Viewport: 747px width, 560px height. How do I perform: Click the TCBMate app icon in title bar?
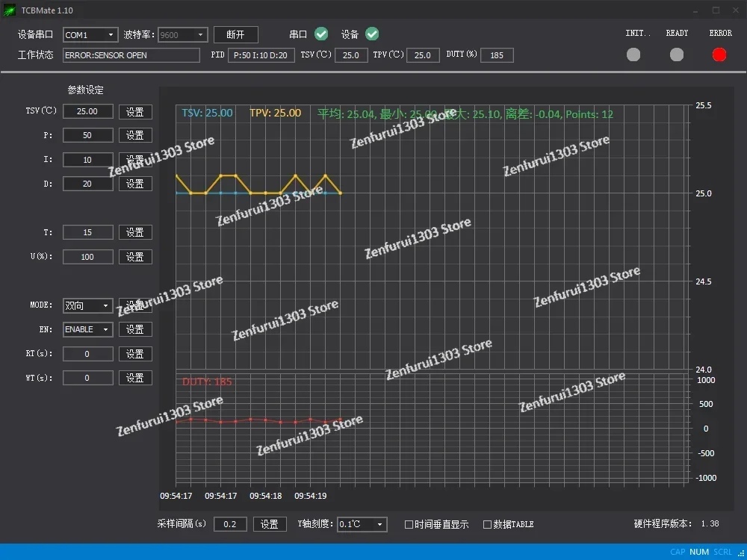(10, 10)
